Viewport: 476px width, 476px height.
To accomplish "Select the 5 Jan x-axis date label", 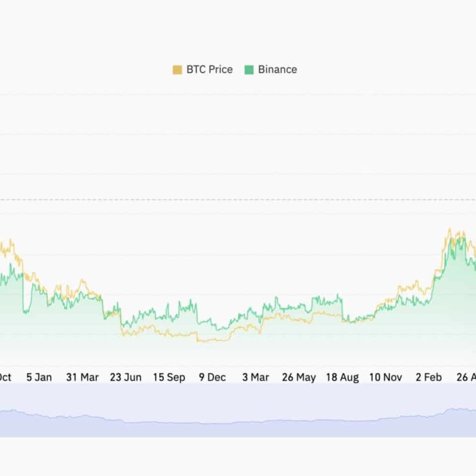I will [x=38, y=377].
